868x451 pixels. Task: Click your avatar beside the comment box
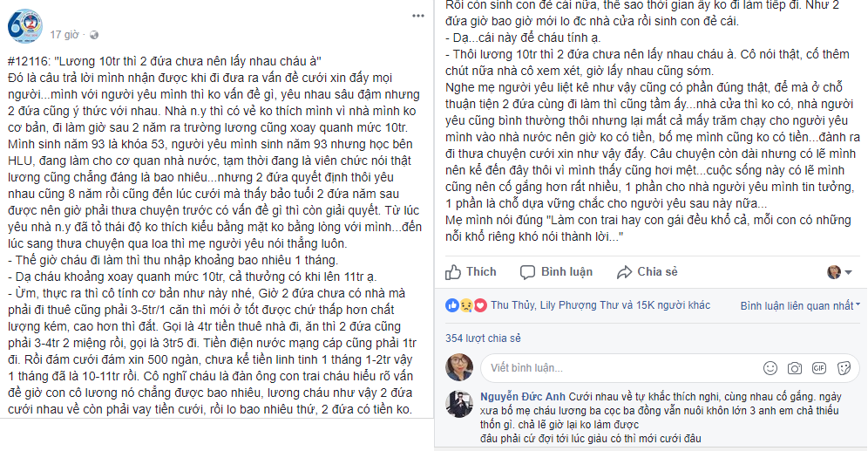click(459, 367)
